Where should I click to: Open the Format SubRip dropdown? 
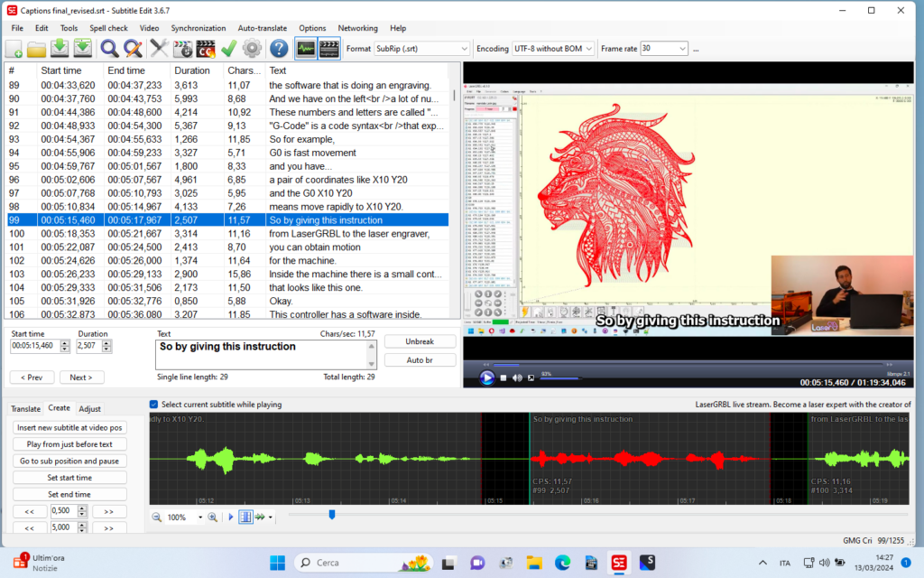coord(421,48)
